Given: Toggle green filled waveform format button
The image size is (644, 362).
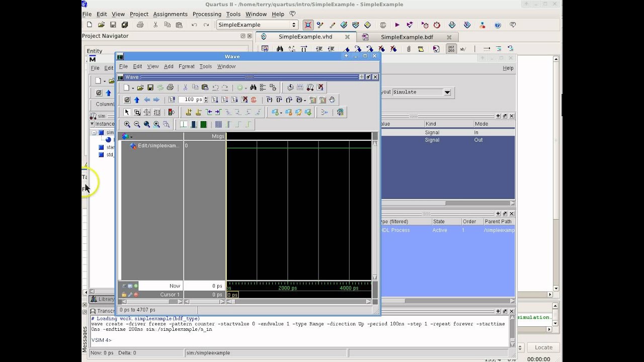Looking at the screenshot, I should click(203, 124).
